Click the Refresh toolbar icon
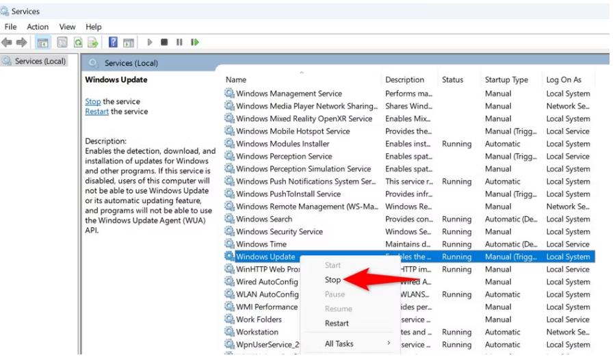The width and height of the screenshot is (615, 364). point(78,42)
